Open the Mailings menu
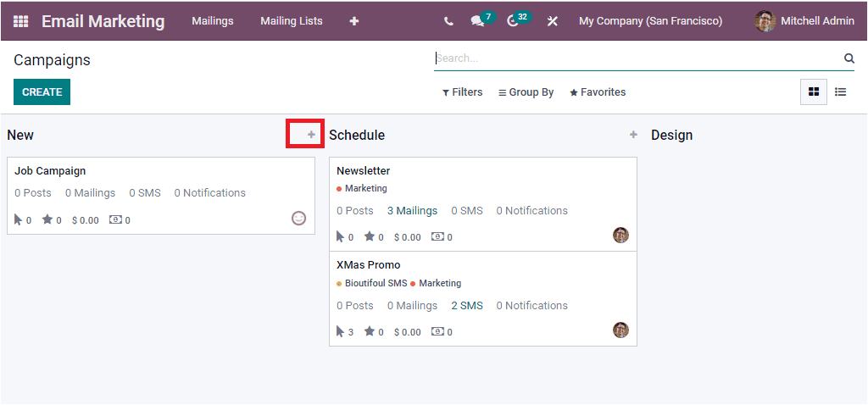This screenshot has width=868, height=405. tap(213, 21)
